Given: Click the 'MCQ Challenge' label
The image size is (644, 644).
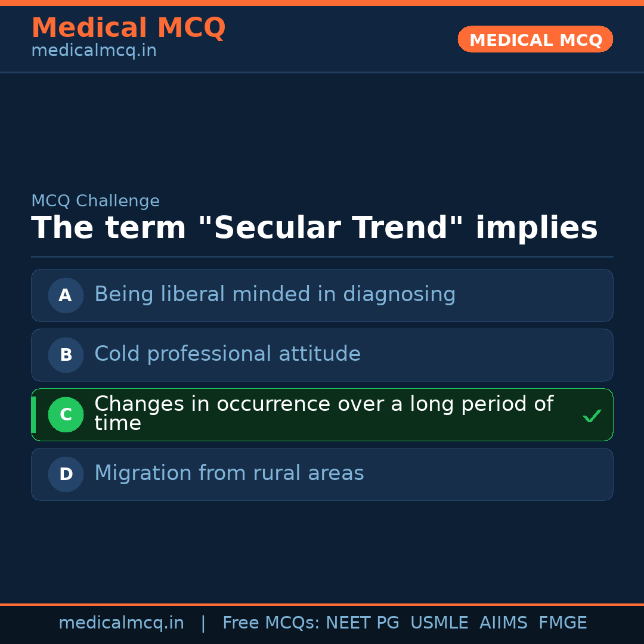Looking at the screenshot, I should click(95, 202).
